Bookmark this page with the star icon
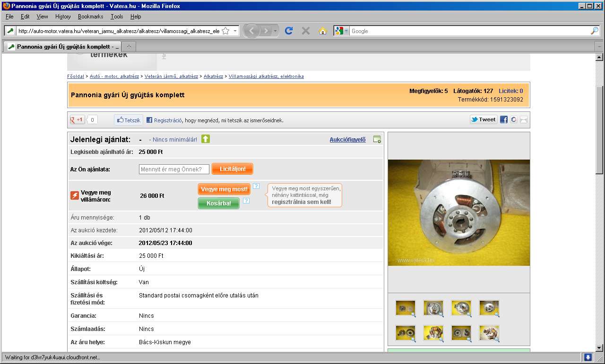 tap(225, 31)
